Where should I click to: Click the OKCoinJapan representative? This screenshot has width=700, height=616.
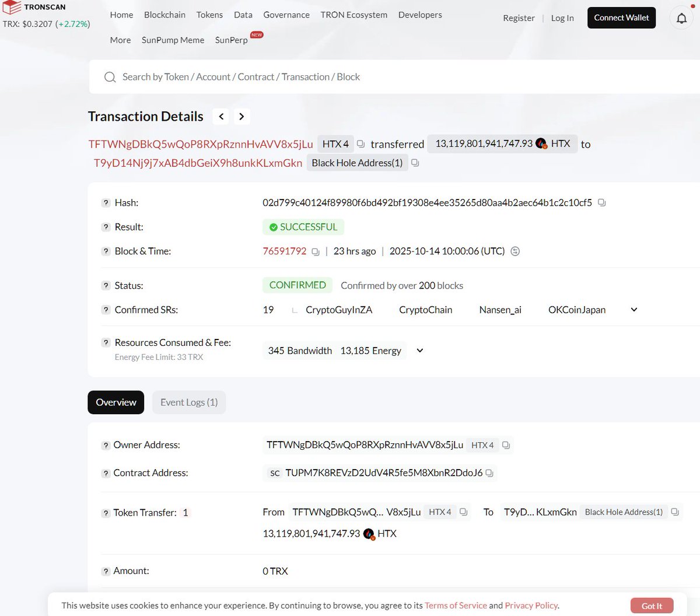point(577,310)
